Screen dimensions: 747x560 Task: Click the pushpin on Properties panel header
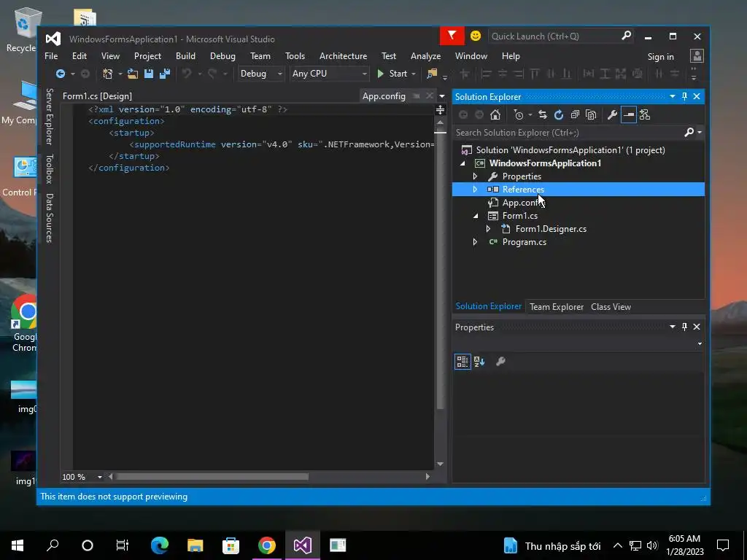tap(684, 327)
